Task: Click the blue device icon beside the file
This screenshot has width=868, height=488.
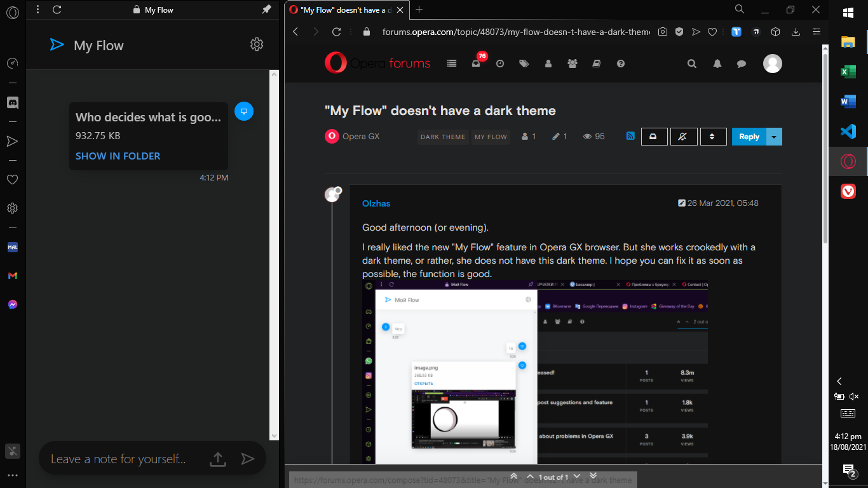Action: tap(244, 111)
